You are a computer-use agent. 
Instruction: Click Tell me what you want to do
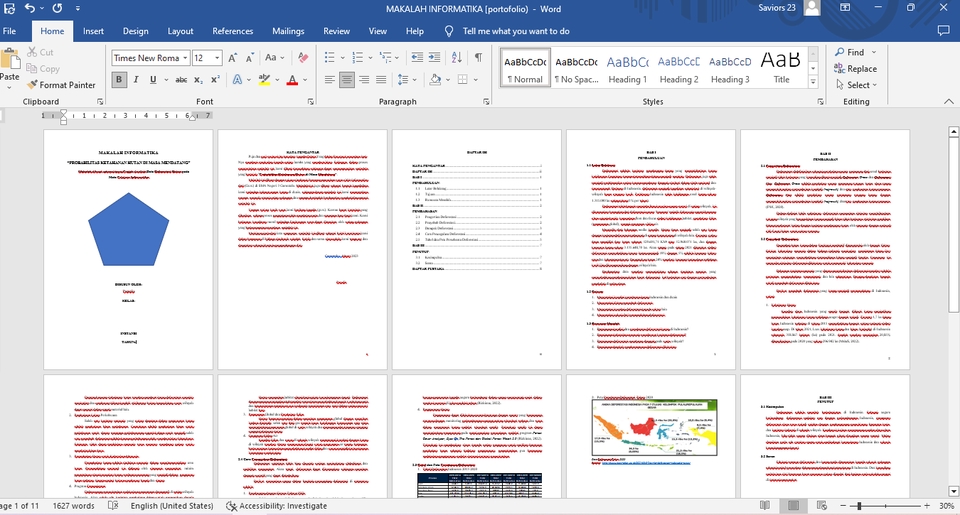coord(516,31)
